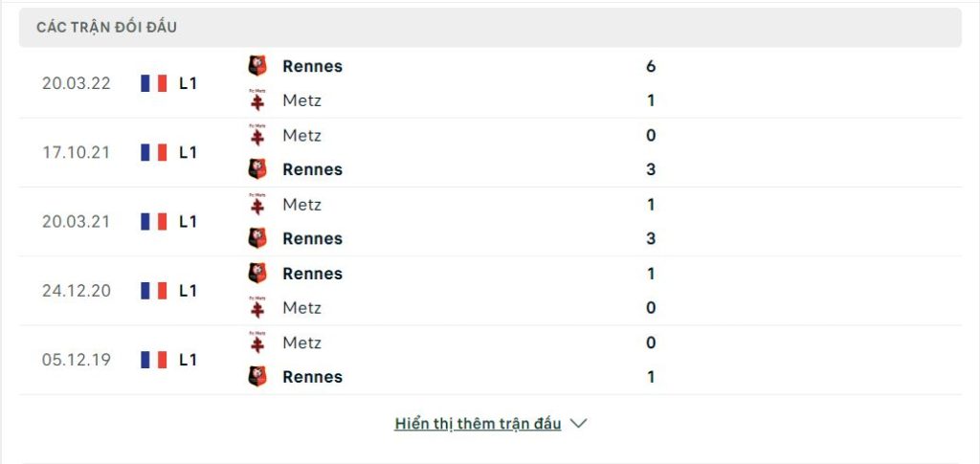This screenshot has width=980, height=464.
Task: Click Rennes score 6 in top match
Action: 651,66
